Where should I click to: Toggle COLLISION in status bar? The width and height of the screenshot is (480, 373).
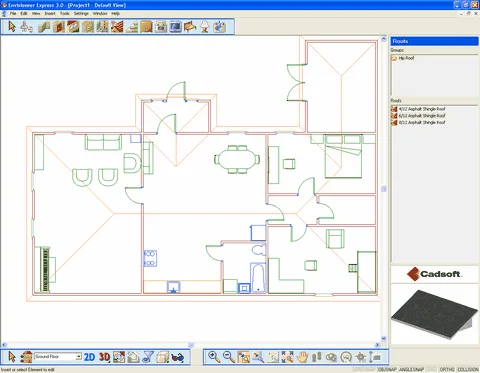click(x=468, y=369)
